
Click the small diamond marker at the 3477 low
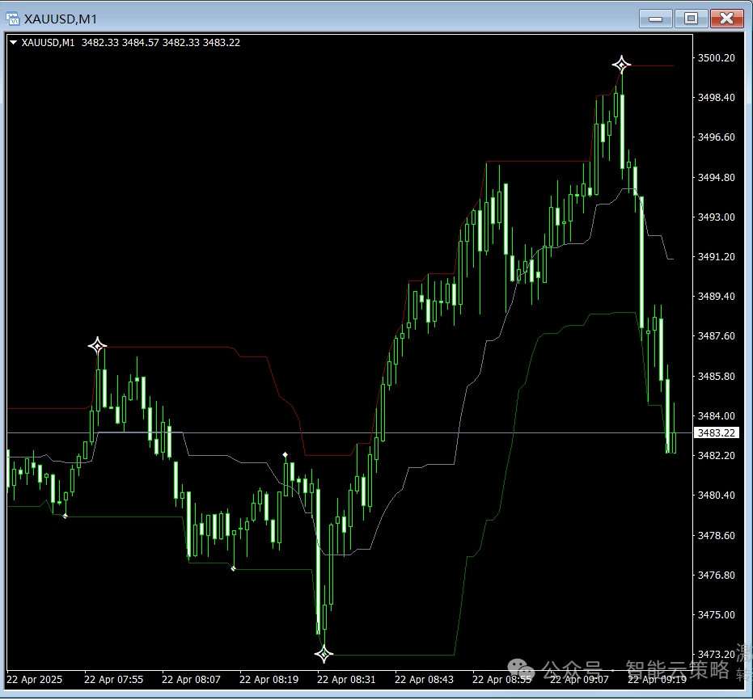[234, 568]
